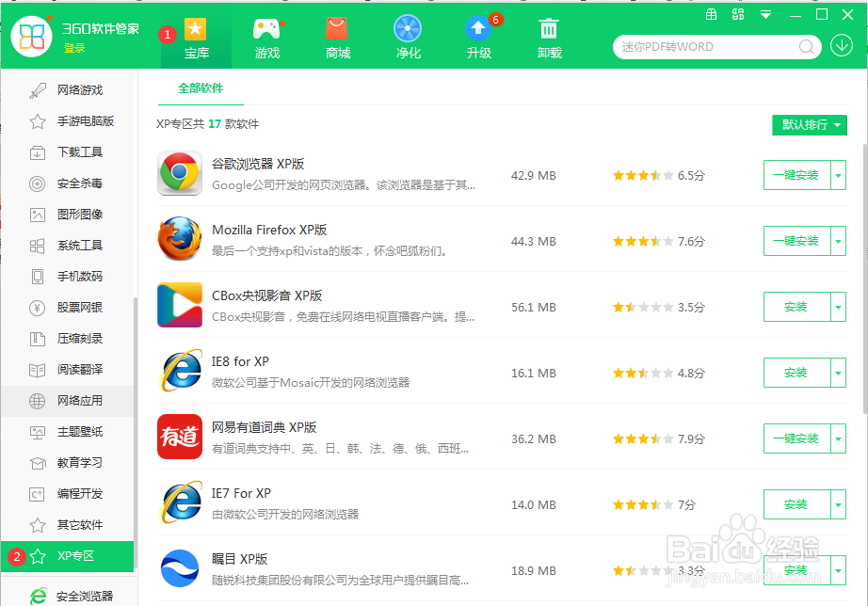The width and height of the screenshot is (868, 606).
Task: Select 压缩刻录 category
Action: pyautogui.click(x=68, y=338)
